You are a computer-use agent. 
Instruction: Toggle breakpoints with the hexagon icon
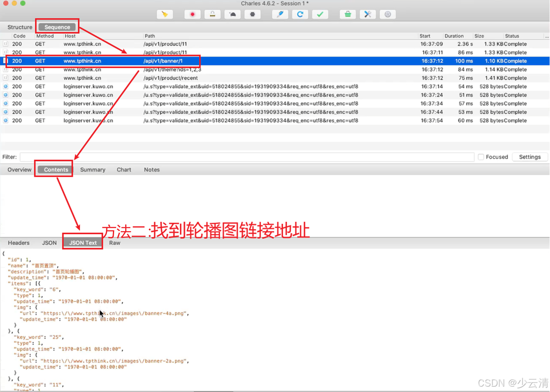pyautogui.click(x=252, y=14)
